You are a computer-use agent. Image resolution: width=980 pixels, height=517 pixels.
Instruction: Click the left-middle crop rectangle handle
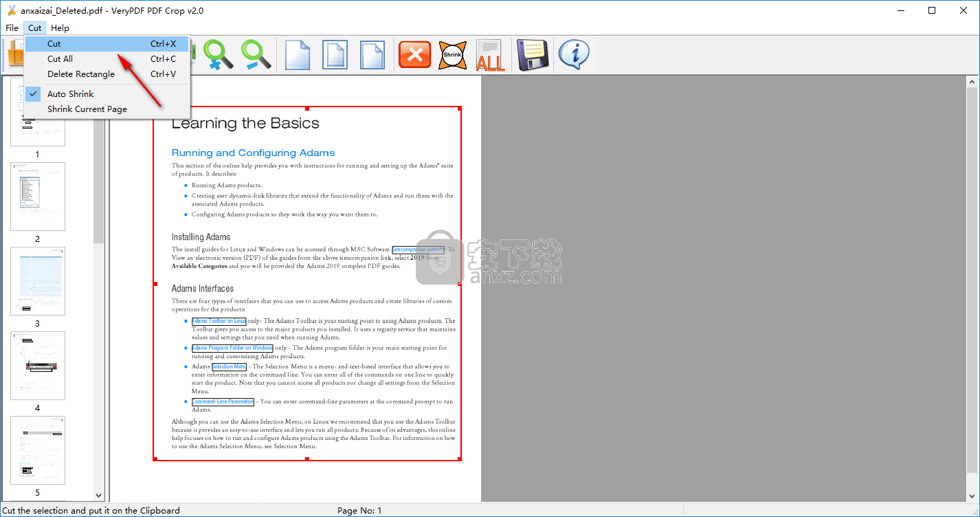point(155,283)
